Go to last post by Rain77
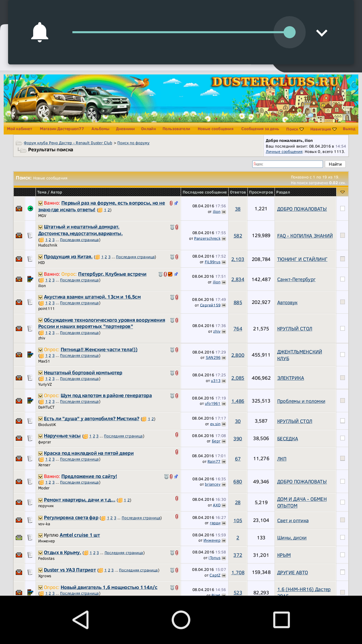Viewport: 362px width, 644px height. 224,462
